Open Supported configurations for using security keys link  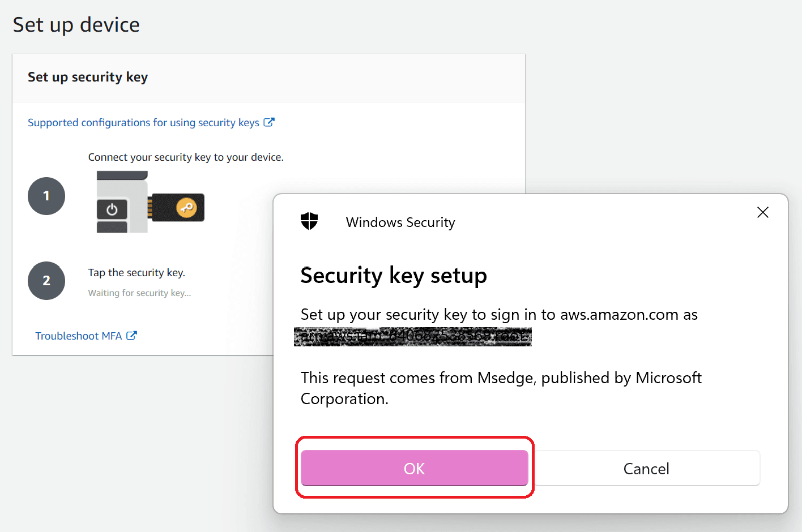tap(143, 123)
